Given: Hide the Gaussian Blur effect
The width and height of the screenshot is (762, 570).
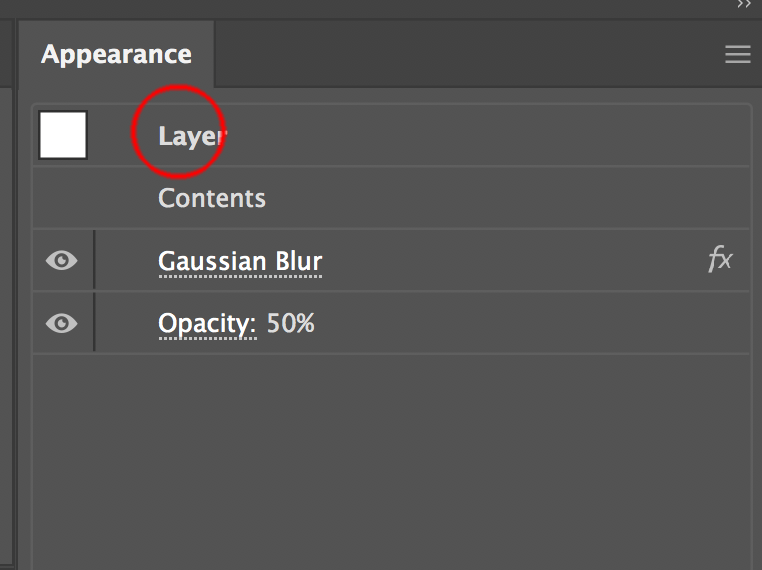Looking at the screenshot, I should click(x=62, y=261).
